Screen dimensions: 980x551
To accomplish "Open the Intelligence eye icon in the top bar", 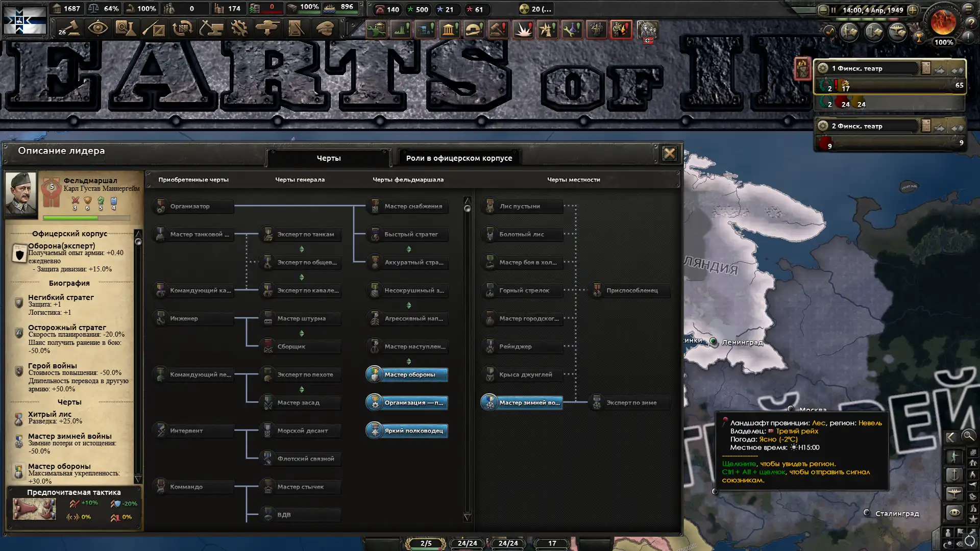I will (97, 29).
